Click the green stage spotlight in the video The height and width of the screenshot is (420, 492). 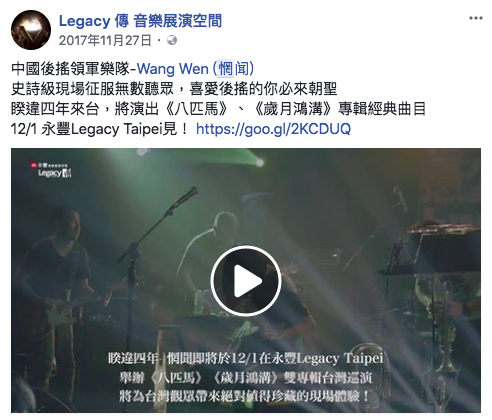[259, 162]
